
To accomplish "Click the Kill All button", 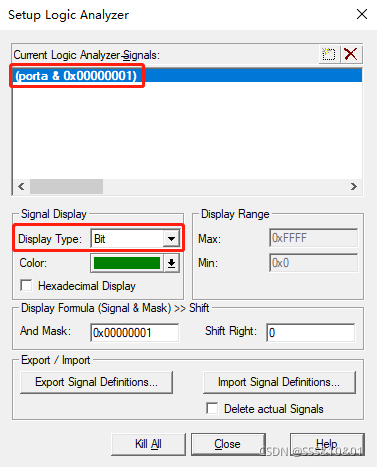I will point(148,444).
